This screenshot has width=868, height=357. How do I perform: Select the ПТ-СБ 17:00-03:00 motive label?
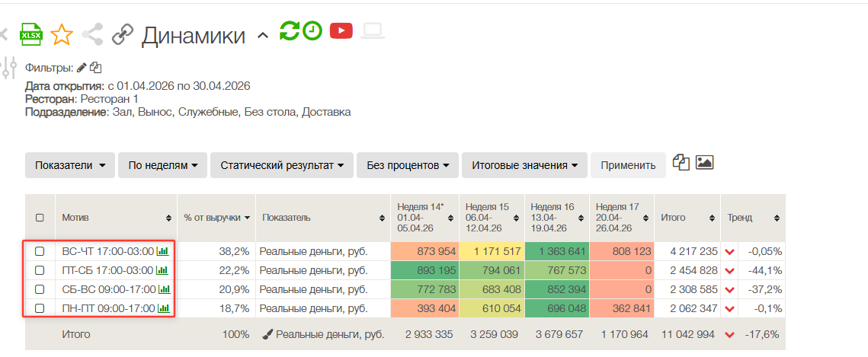coord(107,270)
